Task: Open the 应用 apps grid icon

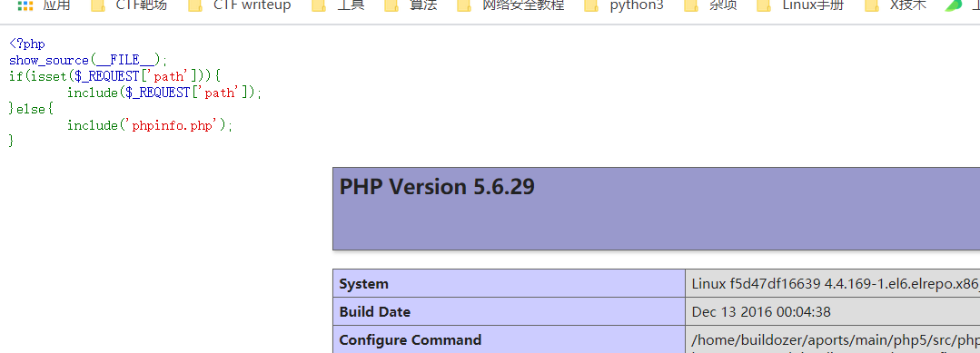Action: coord(25,6)
